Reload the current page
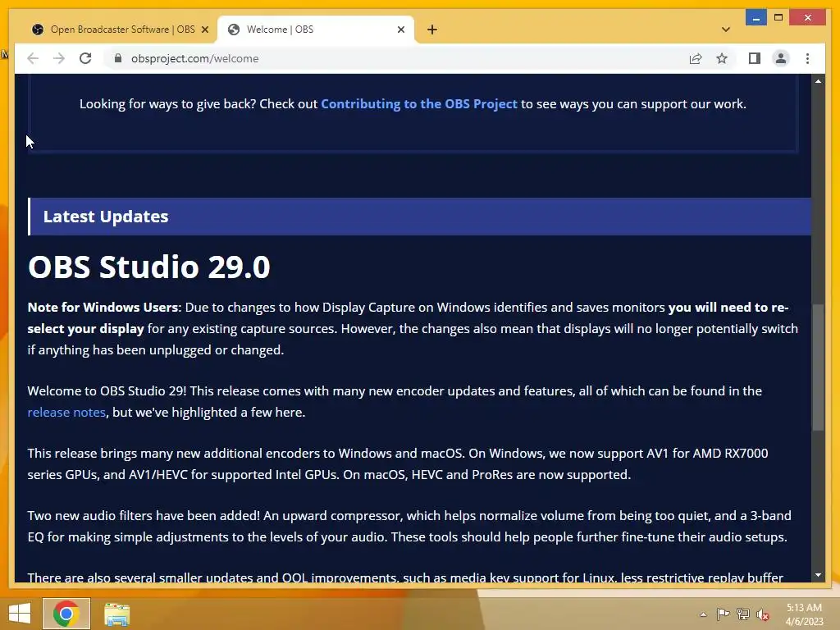Screen dimensions: 840x630 (85, 58)
